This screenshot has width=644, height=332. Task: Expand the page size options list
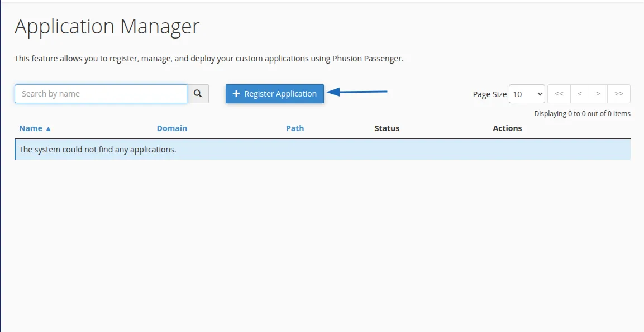pos(526,94)
